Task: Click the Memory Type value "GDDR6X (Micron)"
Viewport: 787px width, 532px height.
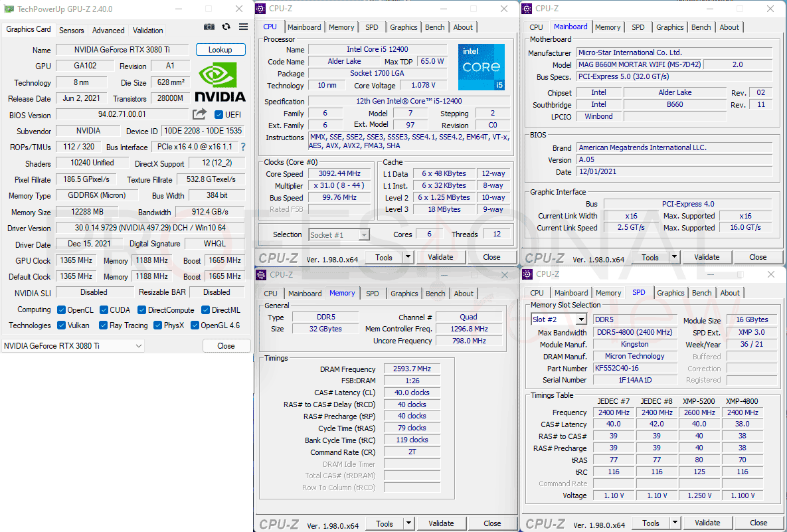Action: (97, 195)
